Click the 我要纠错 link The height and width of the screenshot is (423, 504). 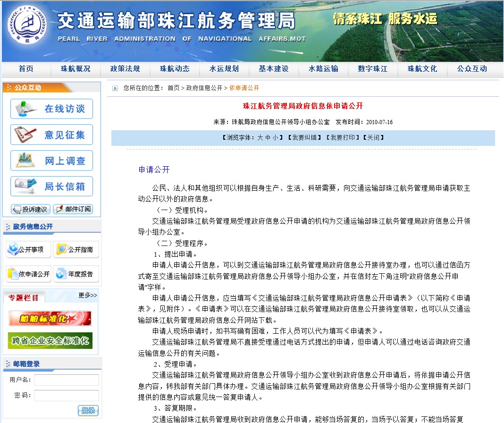coord(304,138)
